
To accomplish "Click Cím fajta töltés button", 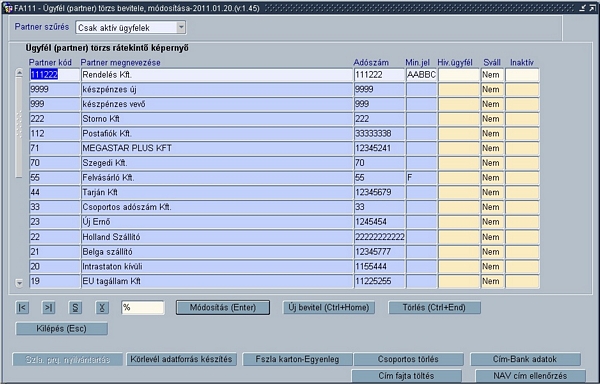I will [x=406, y=376].
